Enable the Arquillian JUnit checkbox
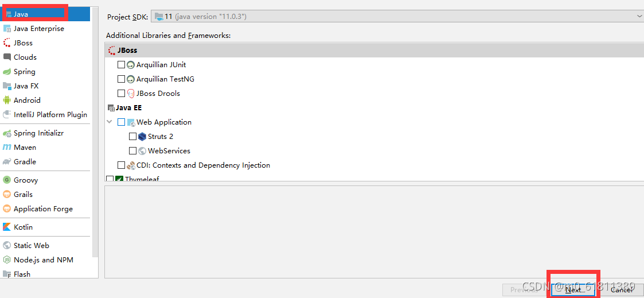644x298 pixels. pos(121,64)
